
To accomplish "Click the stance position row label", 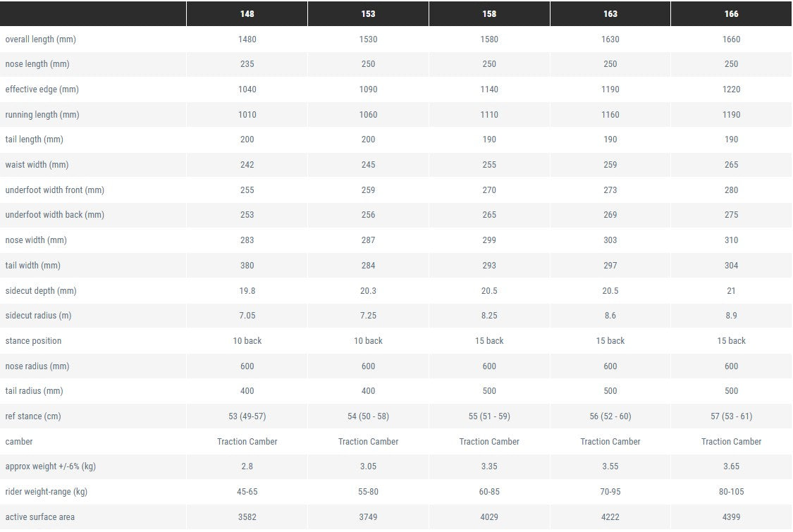I will coord(33,341).
